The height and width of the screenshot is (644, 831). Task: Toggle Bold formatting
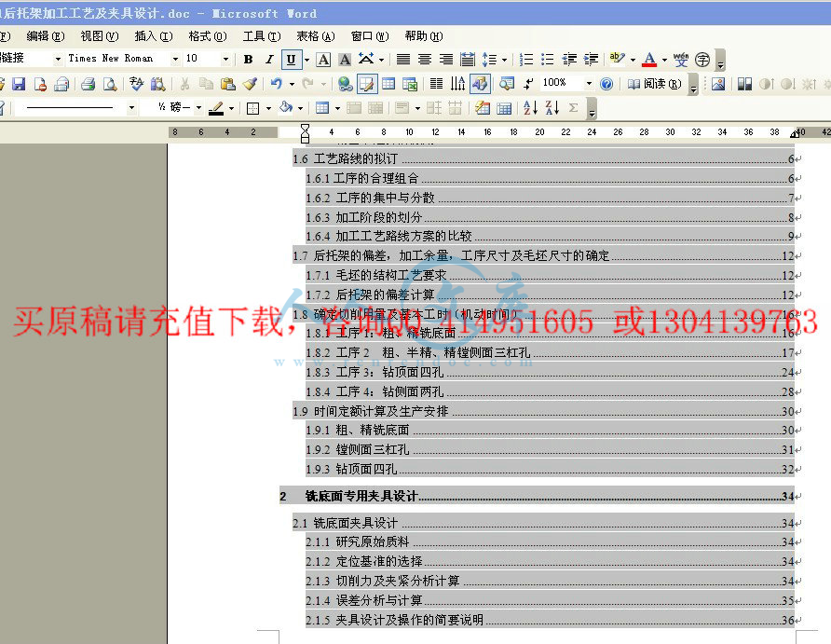(248, 59)
